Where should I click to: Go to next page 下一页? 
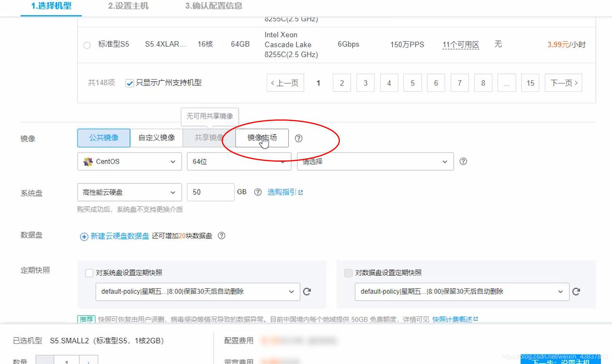tap(563, 83)
